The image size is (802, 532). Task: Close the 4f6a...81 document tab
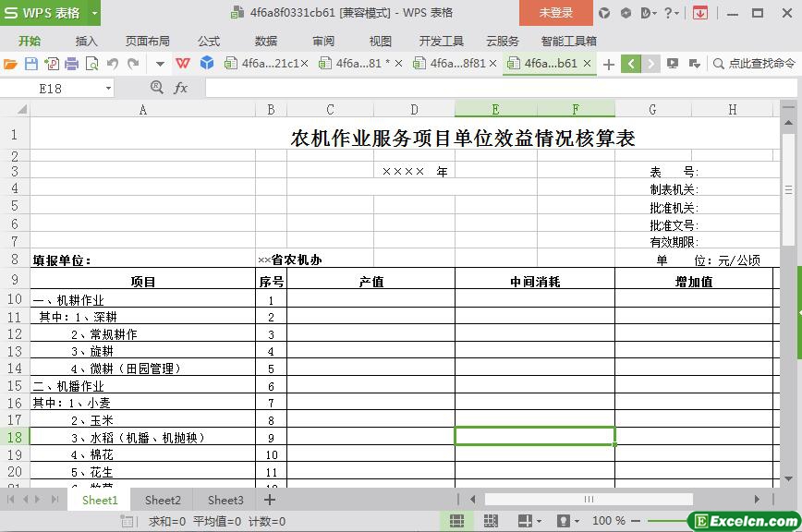click(398, 64)
